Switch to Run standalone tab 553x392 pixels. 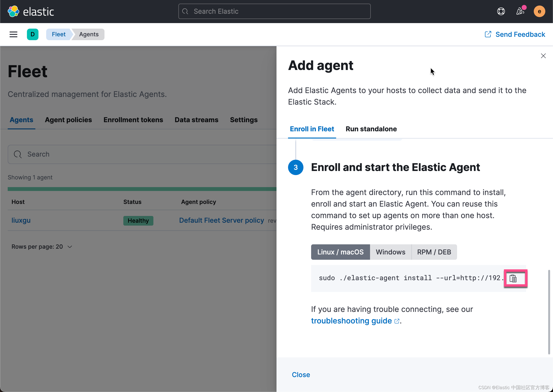pos(371,129)
